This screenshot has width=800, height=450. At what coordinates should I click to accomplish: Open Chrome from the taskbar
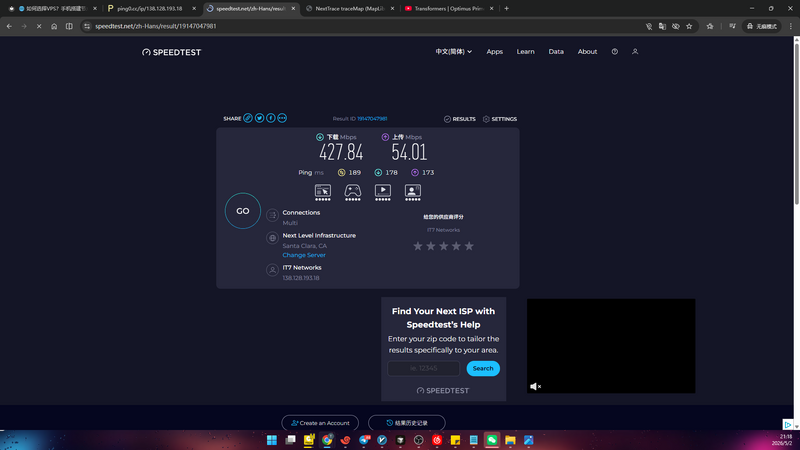(x=327, y=440)
